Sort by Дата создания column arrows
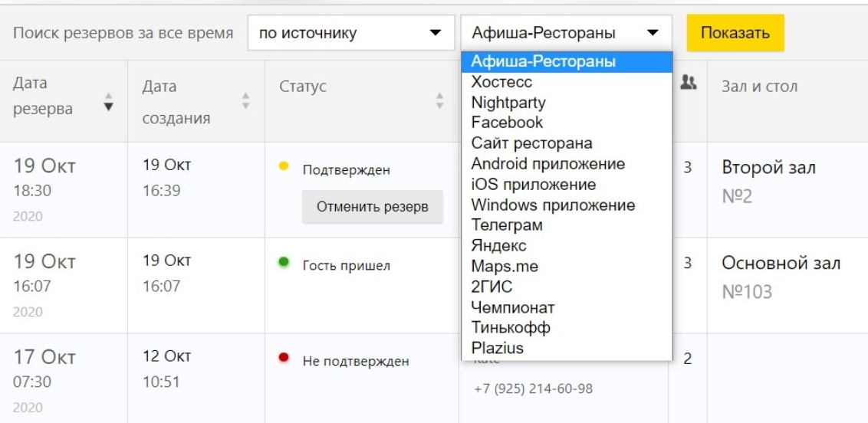 click(245, 101)
